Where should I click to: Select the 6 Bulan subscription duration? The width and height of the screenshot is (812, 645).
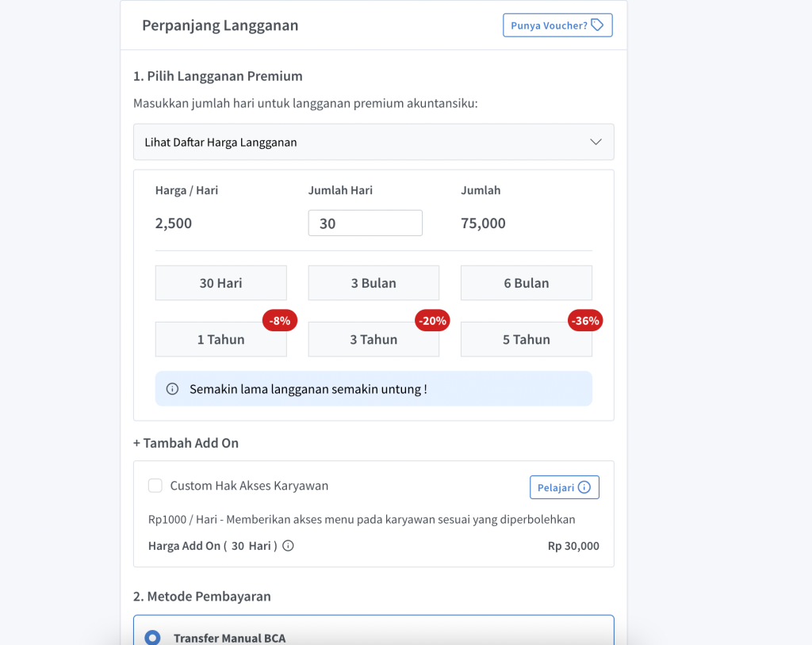pos(526,283)
